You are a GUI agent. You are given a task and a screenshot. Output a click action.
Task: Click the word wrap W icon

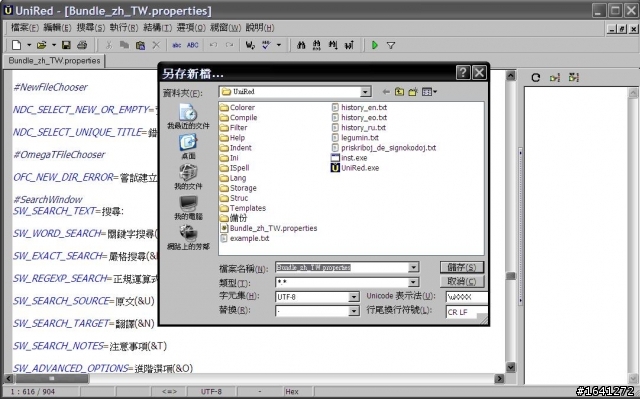click(x=250, y=45)
